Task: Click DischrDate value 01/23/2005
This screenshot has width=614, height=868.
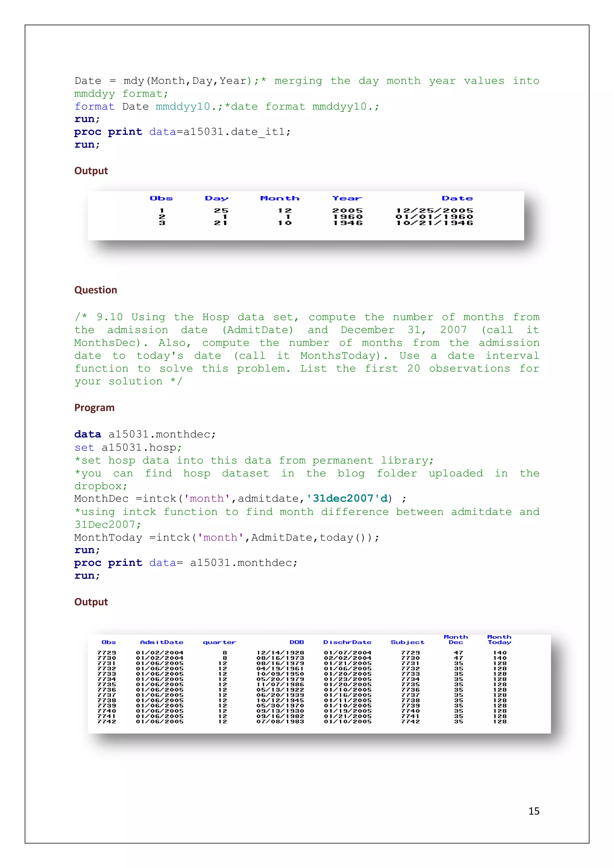Action: pos(347,679)
